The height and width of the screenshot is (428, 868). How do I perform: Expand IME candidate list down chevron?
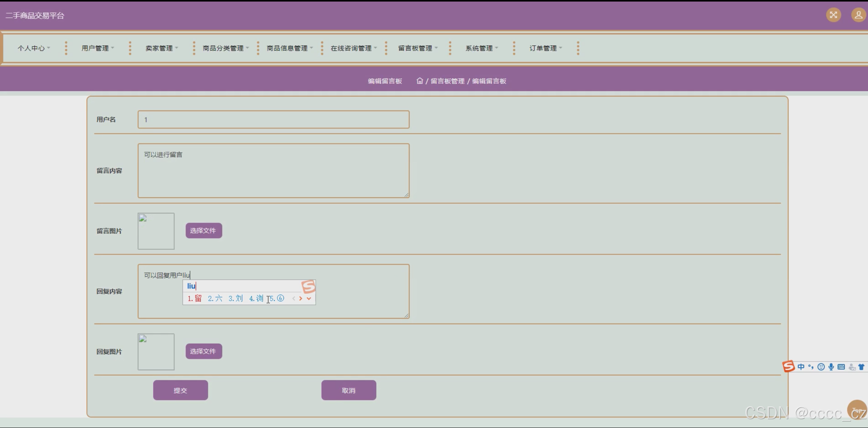tap(309, 298)
